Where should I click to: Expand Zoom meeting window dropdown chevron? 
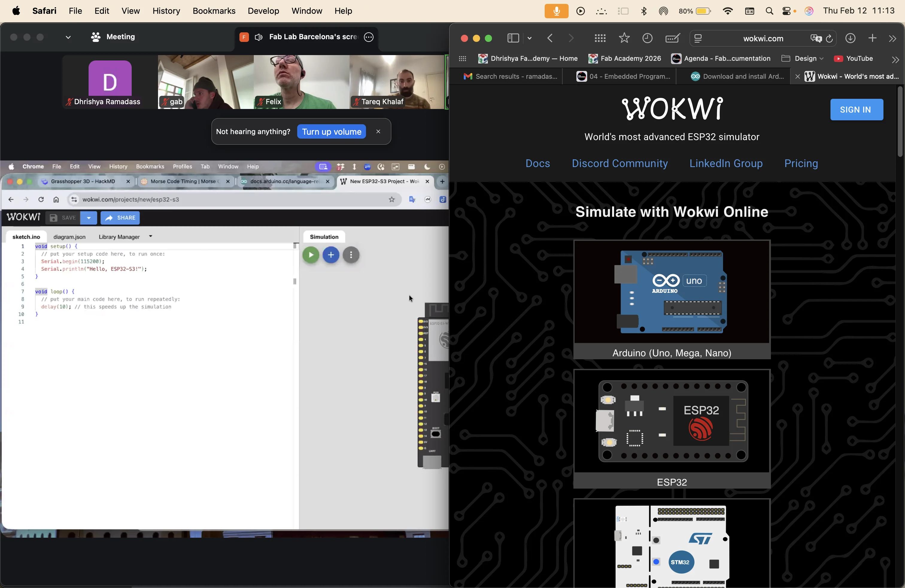(68, 37)
